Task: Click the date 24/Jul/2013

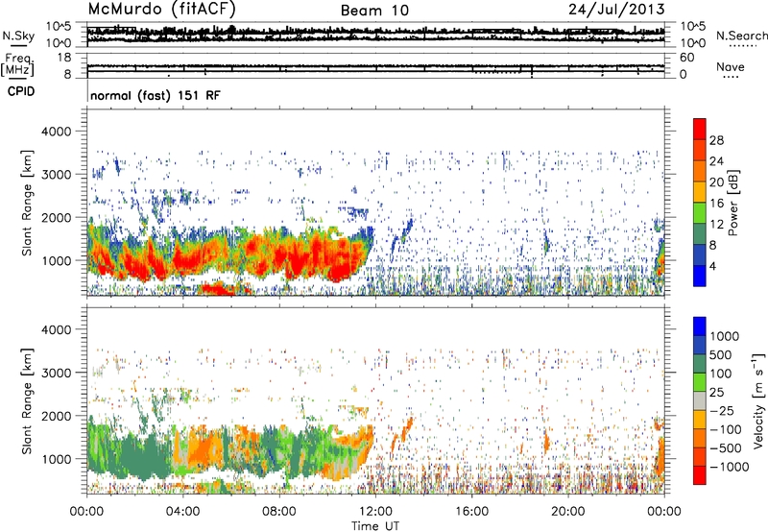Action: (616, 10)
